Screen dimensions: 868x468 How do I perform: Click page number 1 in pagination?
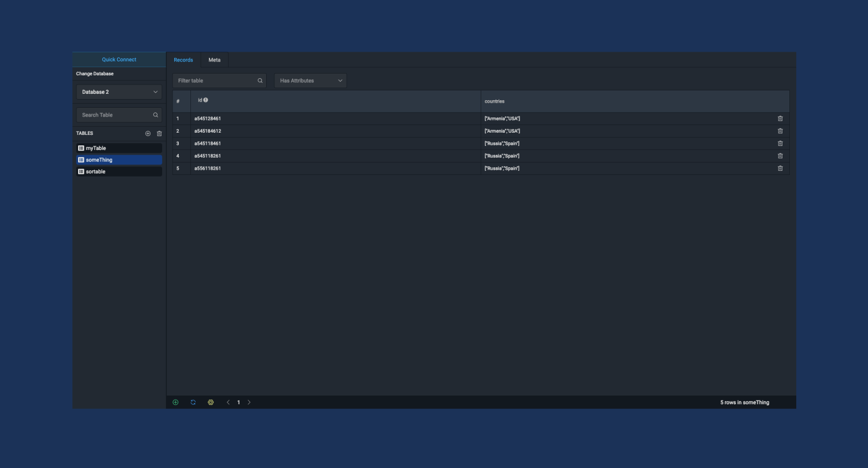238,402
